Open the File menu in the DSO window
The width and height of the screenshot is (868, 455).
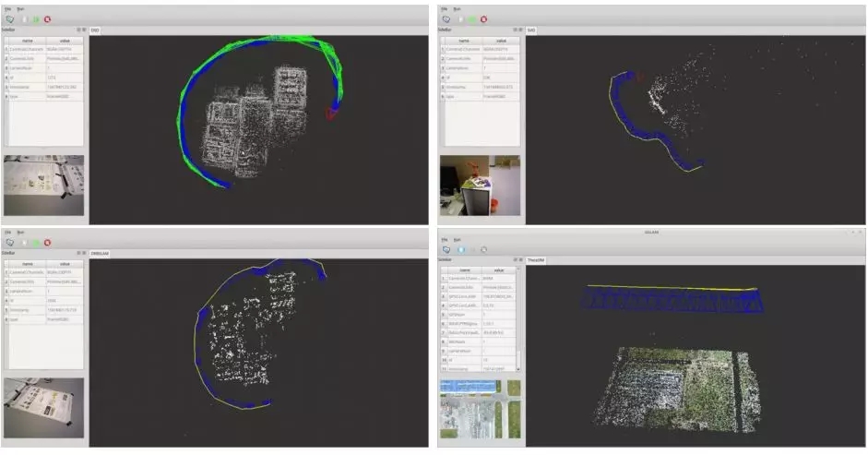pos(6,8)
